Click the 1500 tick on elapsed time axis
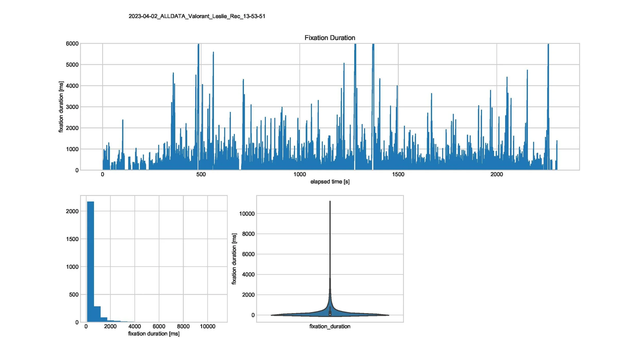The width and height of the screenshot is (644, 362). point(398,174)
